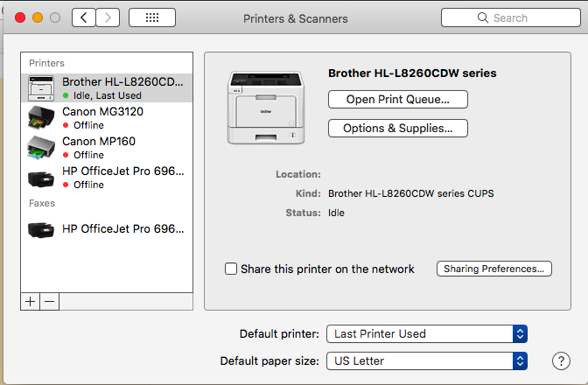This screenshot has height=385, width=588.
Task: Click the Printers section header
Action: [46, 63]
